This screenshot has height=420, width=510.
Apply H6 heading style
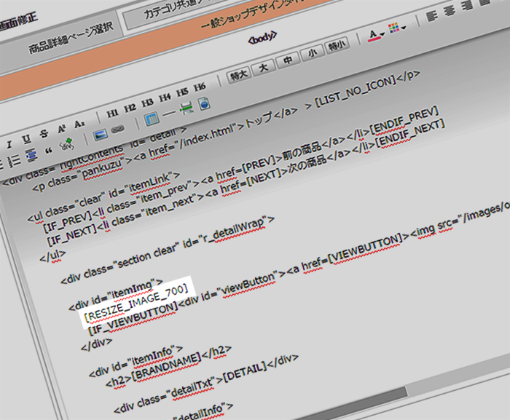200,87
